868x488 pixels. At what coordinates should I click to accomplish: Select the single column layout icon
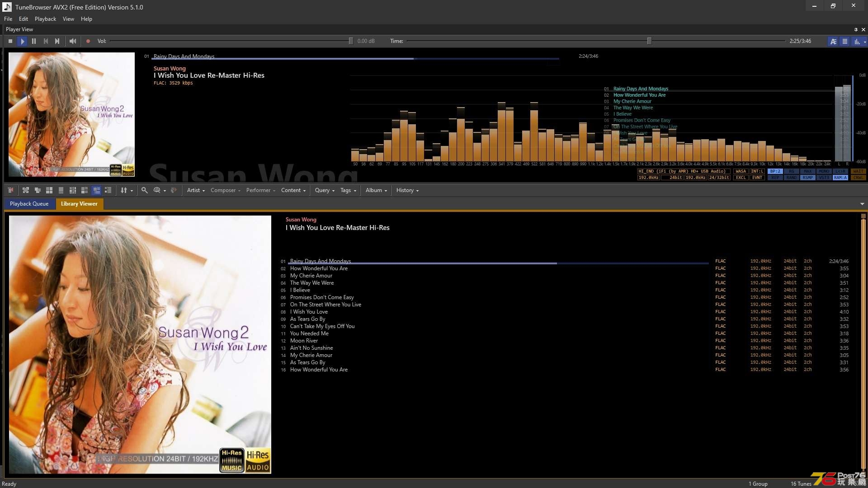coord(61,190)
